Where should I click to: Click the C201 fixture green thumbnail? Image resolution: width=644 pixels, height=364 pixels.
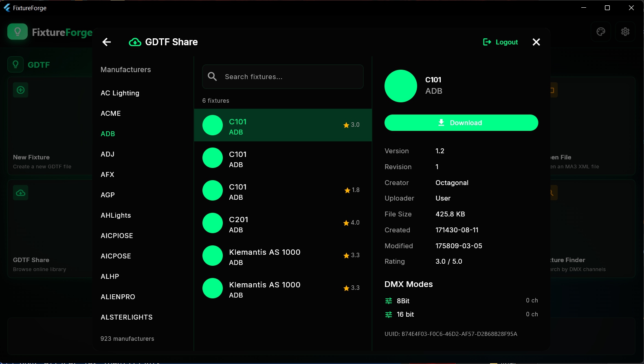coord(213,223)
